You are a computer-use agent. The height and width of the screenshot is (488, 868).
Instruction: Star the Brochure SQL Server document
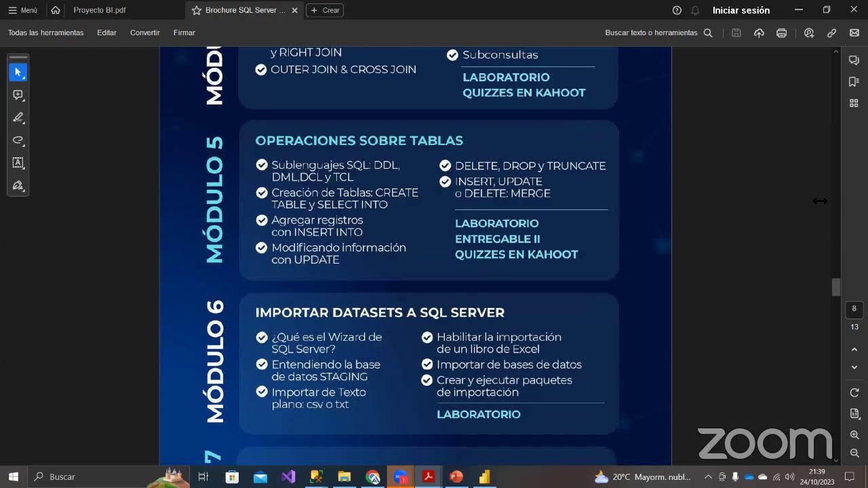pos(196,10)
